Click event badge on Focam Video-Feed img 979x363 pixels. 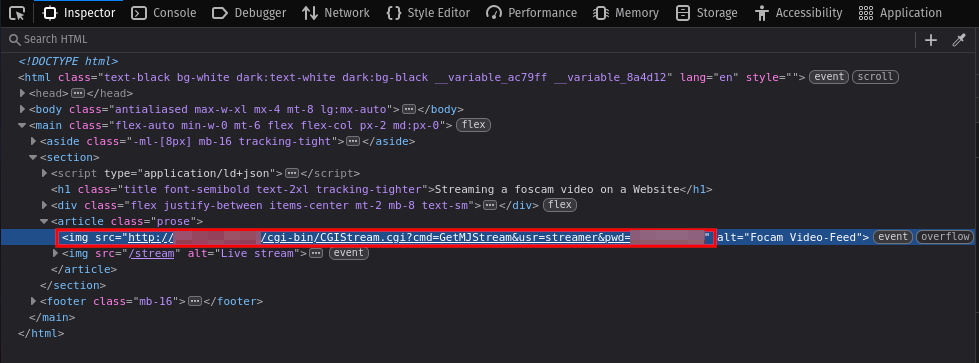[893, 237]
